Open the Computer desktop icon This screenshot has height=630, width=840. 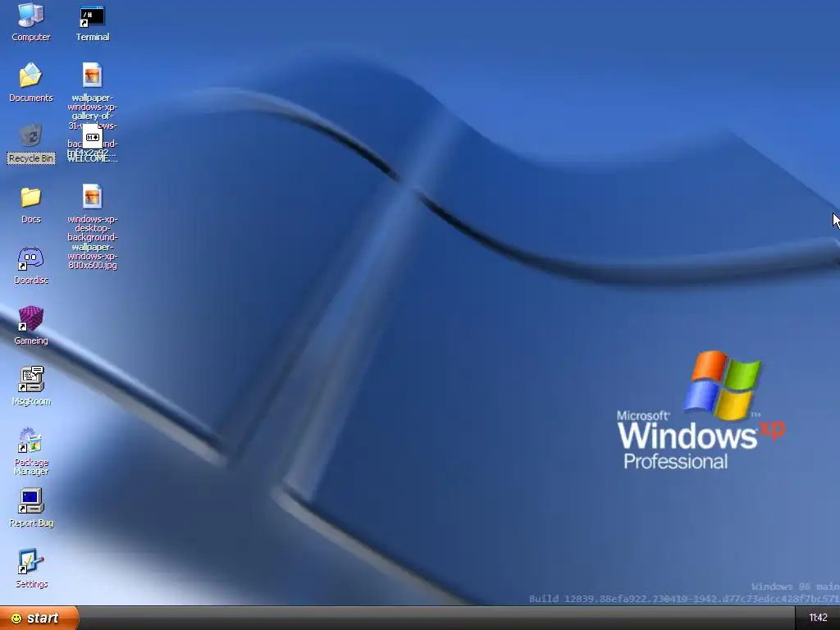click(30, 22)
